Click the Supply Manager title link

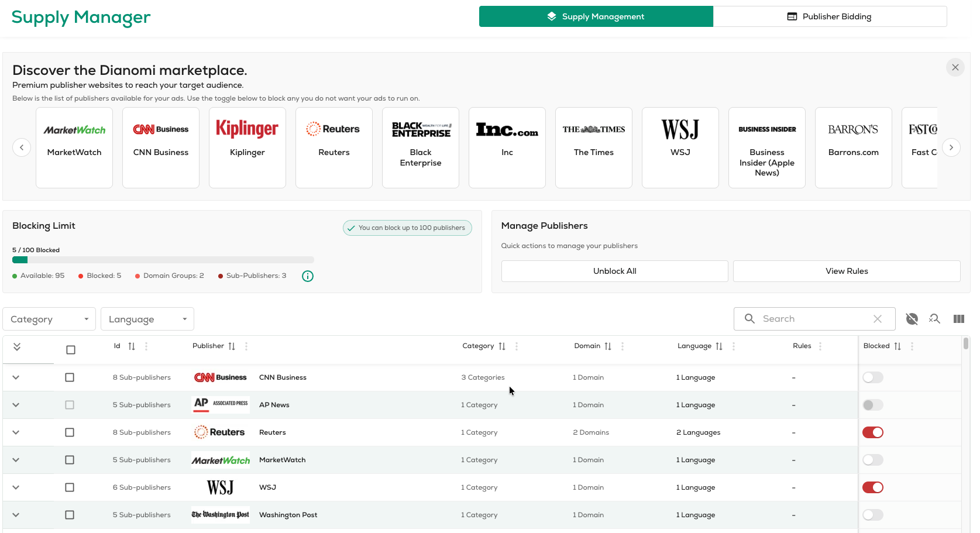[81, 18]
